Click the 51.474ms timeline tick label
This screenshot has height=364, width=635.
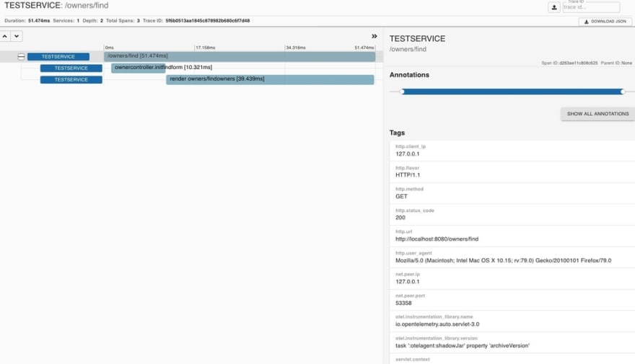(x=364, y=48)
